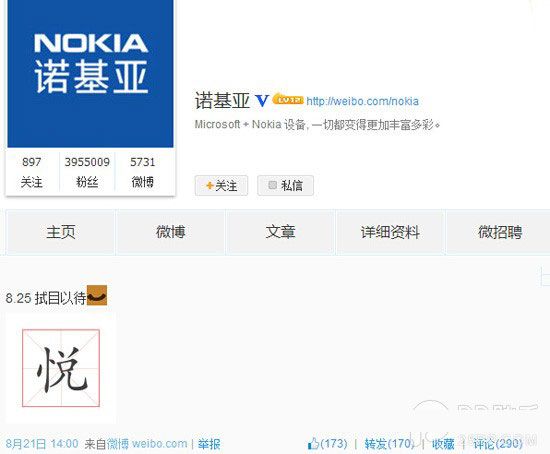Open comments via 评论(290)
The height and width of the screenshot is (454, 550).
pos(498,444)
